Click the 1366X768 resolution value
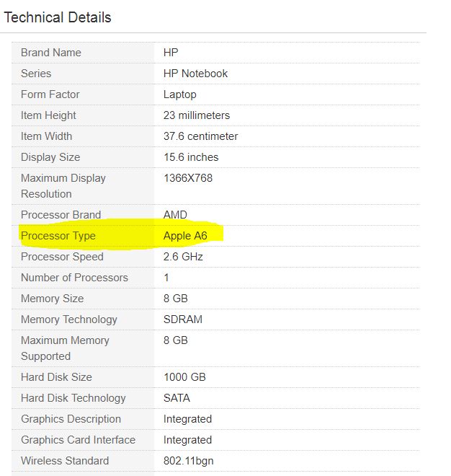Image resolution: width=451 pixels, height=476 pixels. (x=188, y=178)
